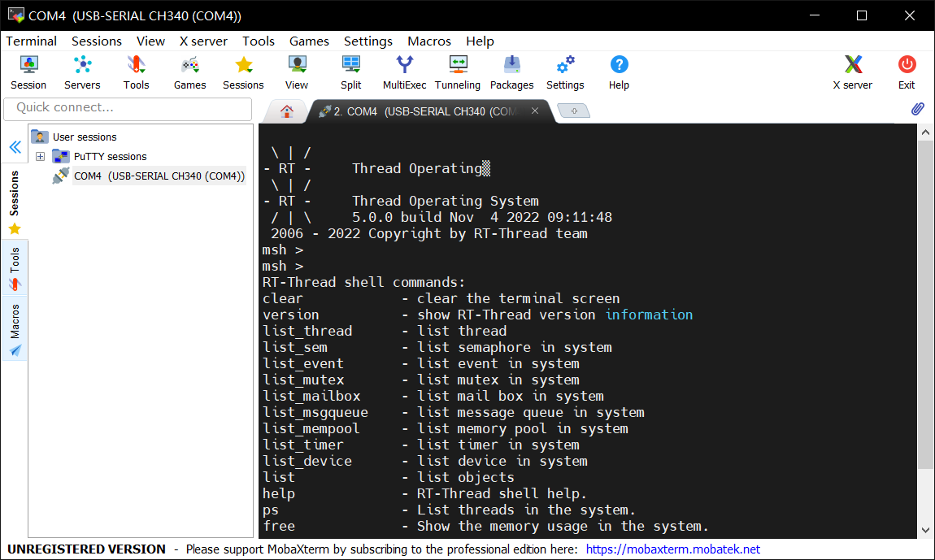Click the COM4 session plug icon
Image resolution: width=935 pixels, height=560 pixels.
click(x=60, y=176)
